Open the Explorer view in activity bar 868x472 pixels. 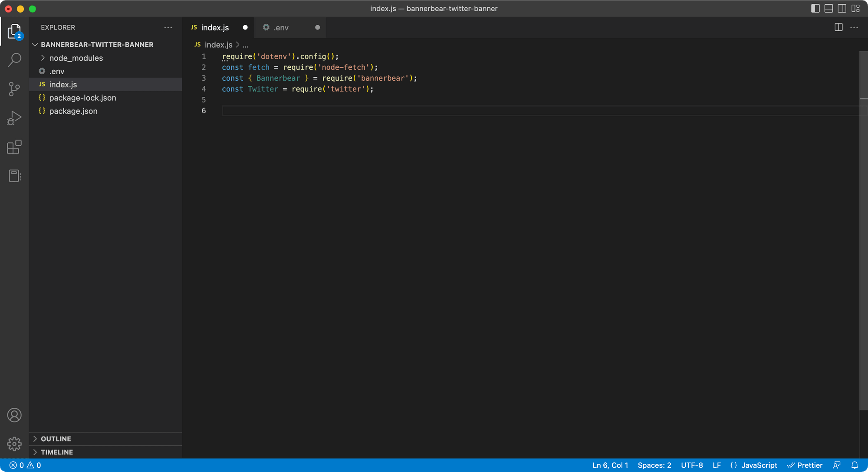tap(14, 32)
